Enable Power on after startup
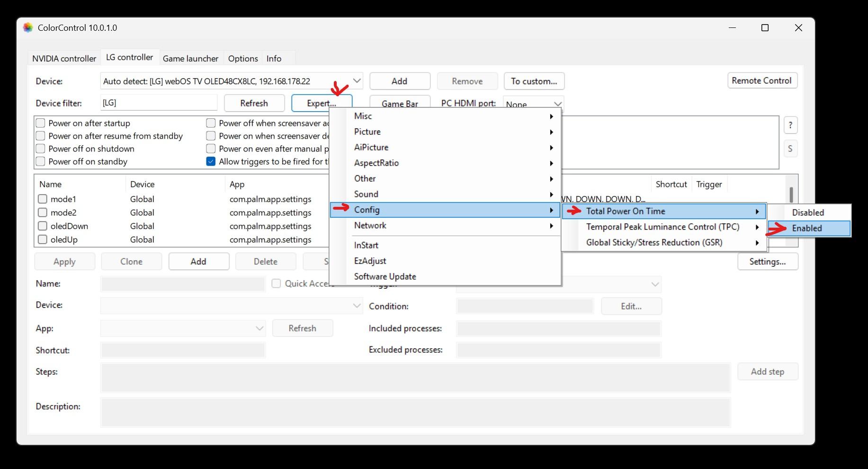 point(41,123)
